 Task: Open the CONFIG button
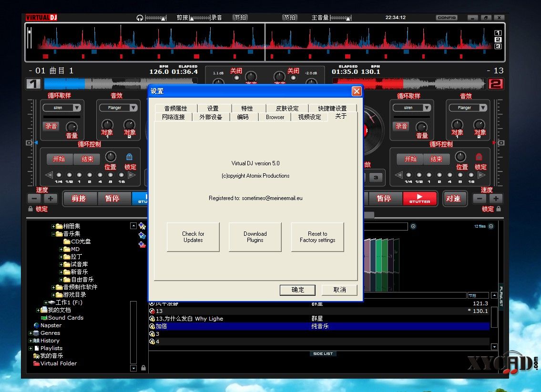pos(447,18)
